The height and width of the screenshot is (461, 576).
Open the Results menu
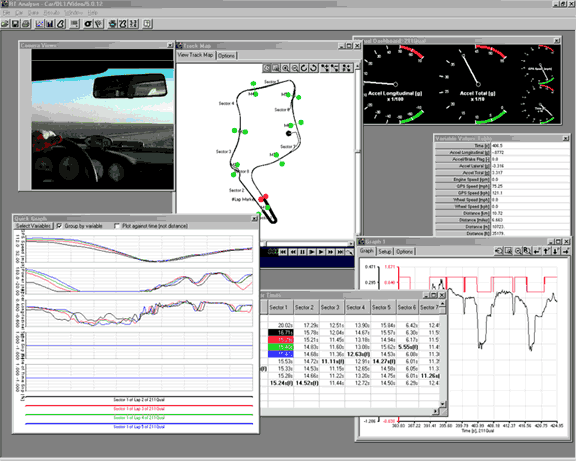[x=52, y=13]
